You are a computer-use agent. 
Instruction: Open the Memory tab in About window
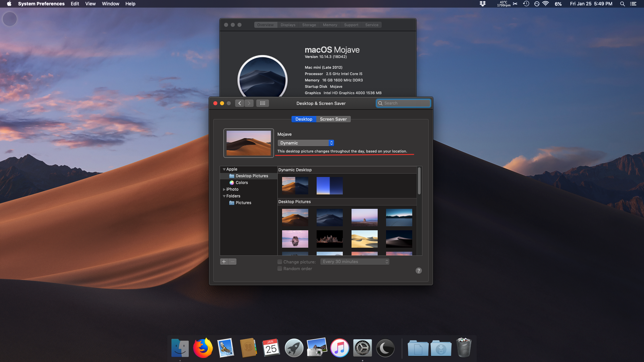click(x=330, y=25)
